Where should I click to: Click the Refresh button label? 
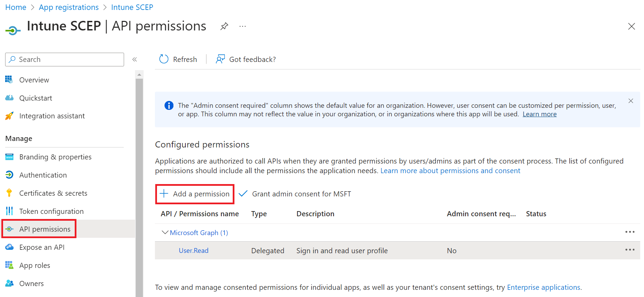185,59
